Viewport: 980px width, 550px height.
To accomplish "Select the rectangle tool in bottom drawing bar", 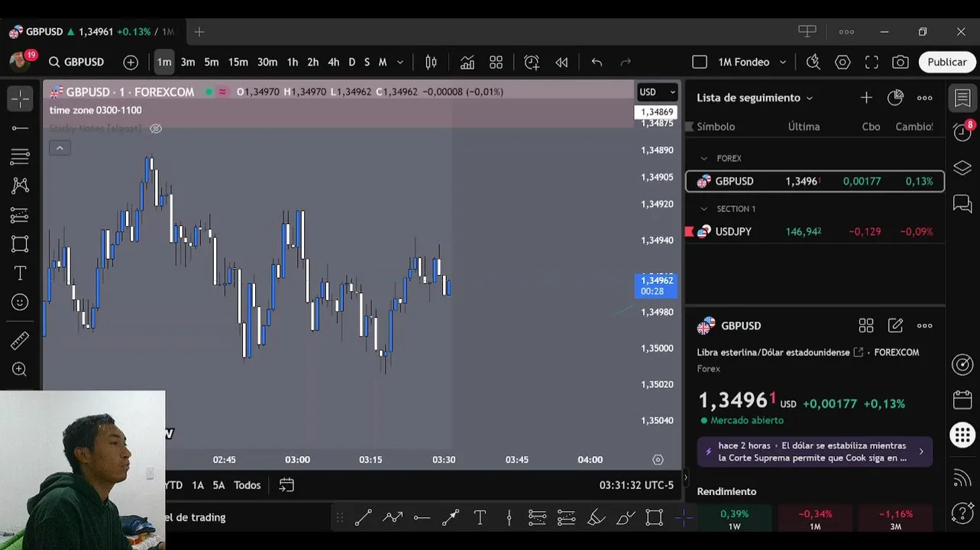I will click(655, 517).
